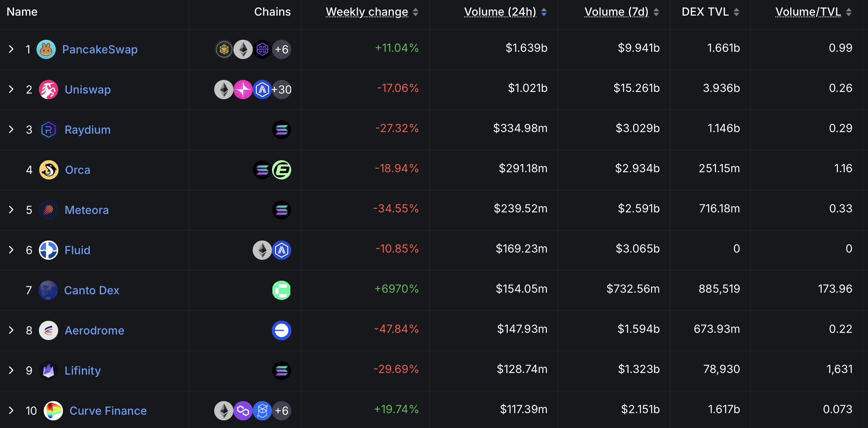Image resolution: width=868 pixels, height=428 pixels.
Task: Open the Lifinity protocol link
Action: (83, 371)
